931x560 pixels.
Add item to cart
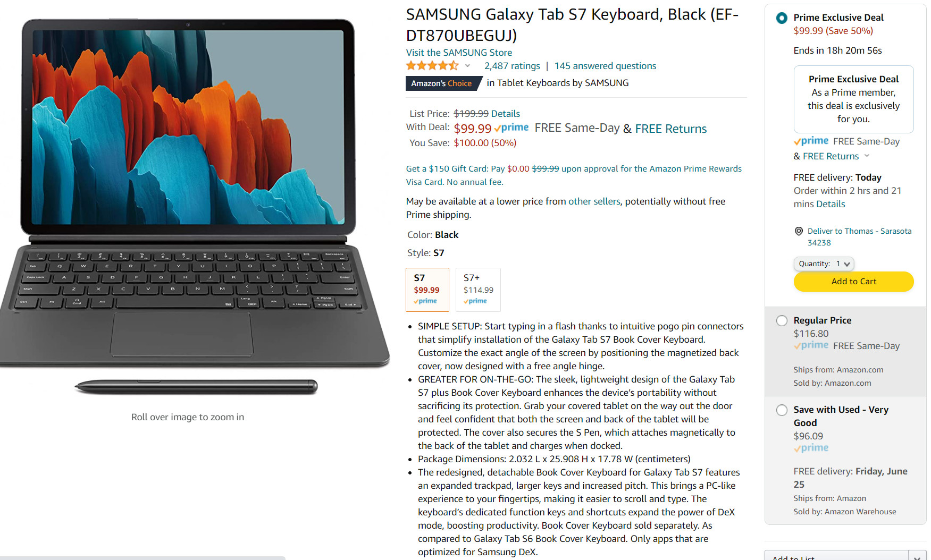coord(854,282)
